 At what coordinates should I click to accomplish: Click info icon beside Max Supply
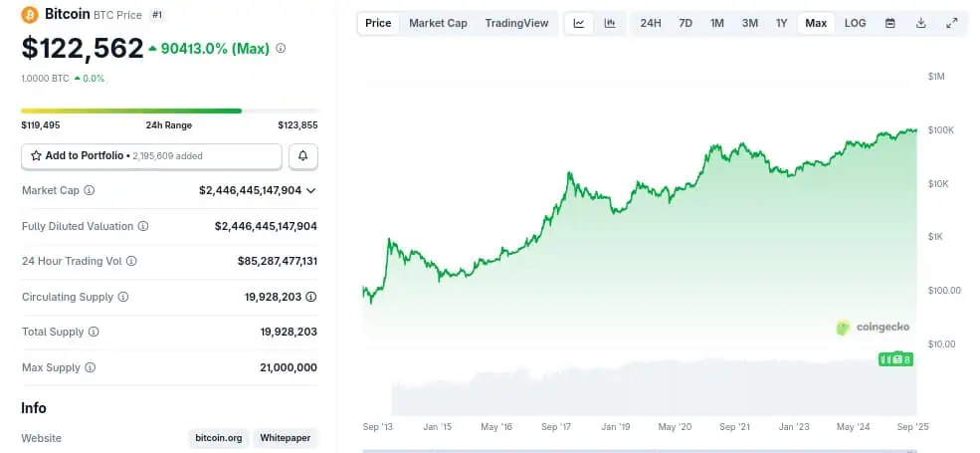coord(90,367)
